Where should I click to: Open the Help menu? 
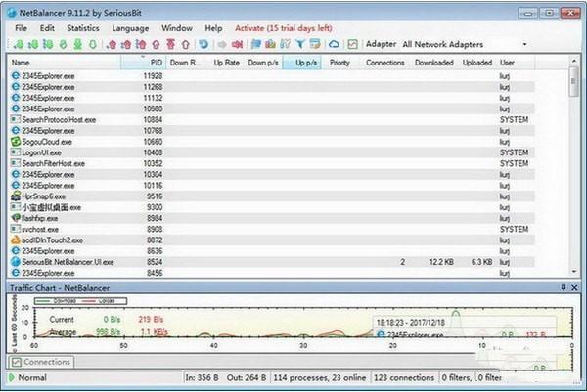pyautogui.click(x=213, y=28)
